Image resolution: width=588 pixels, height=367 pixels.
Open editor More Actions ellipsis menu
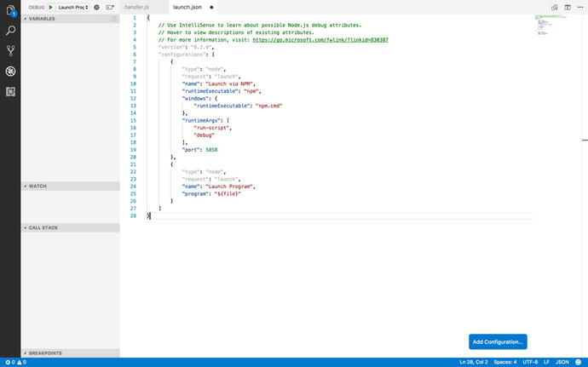click(580, 7)
